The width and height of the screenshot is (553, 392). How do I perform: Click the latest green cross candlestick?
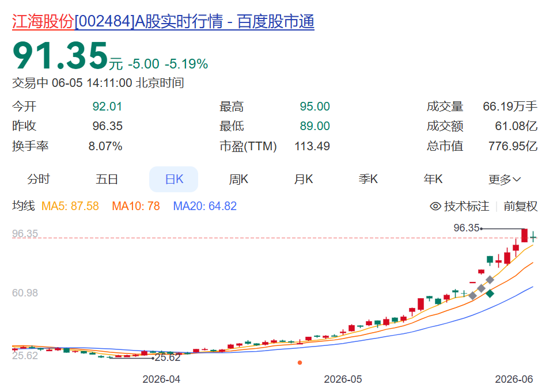pos(533,237)
